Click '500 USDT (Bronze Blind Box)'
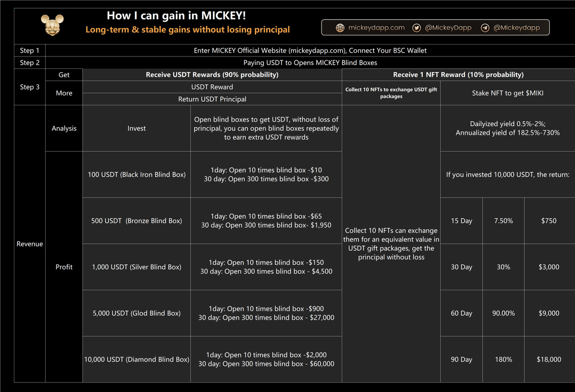The image size is (575, 392). point(137,221)
